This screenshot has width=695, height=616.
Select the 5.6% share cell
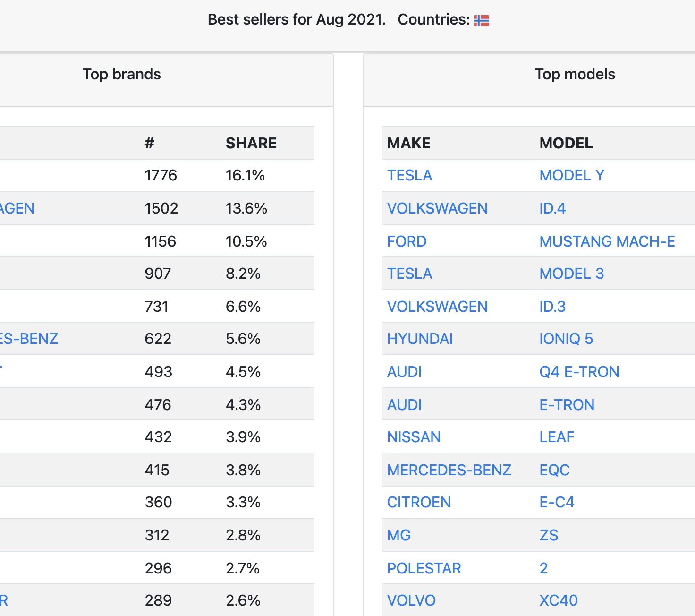[243, 339]
